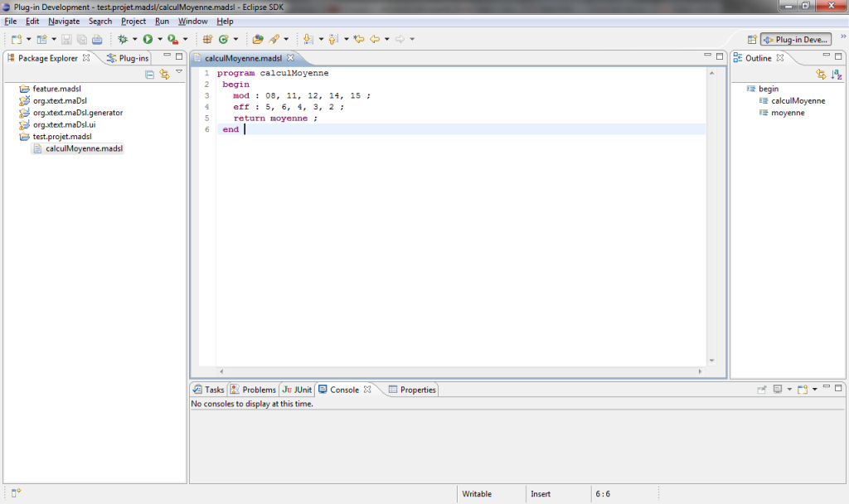Select the Plug-in Development perspective button
Image resolution: width=849 pixels, height=504 pixels.
[x=795, y=39]
